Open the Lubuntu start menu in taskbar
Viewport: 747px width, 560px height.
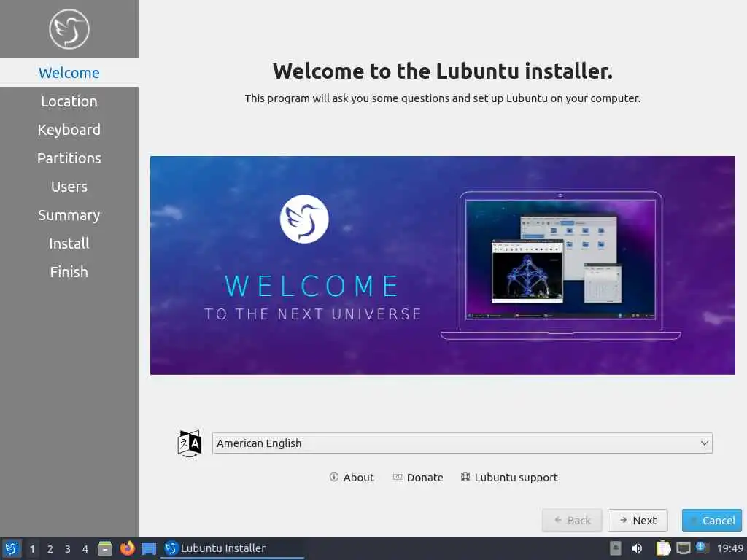pyautogui.click(x=11, y=548)
